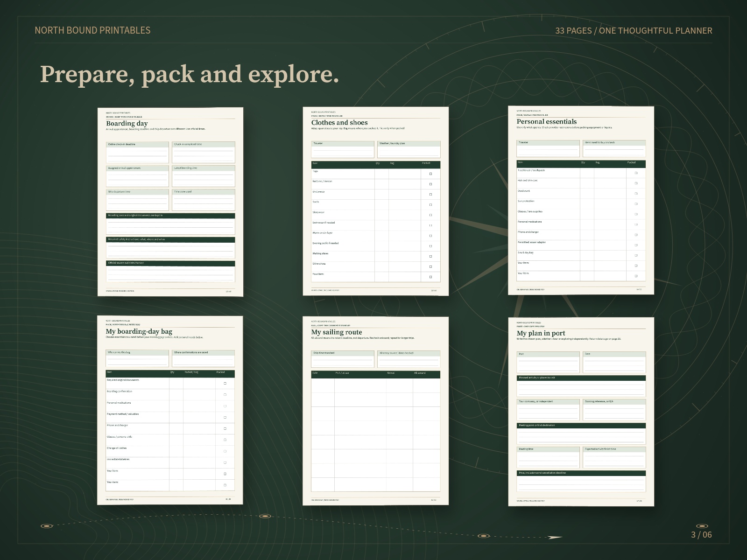Tick the Packed checkbox for Tops
The image size is (747, 560).
(430, 174)
